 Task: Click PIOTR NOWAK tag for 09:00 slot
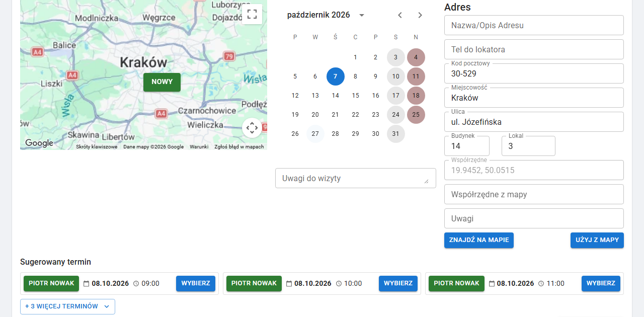coord(51,283)
